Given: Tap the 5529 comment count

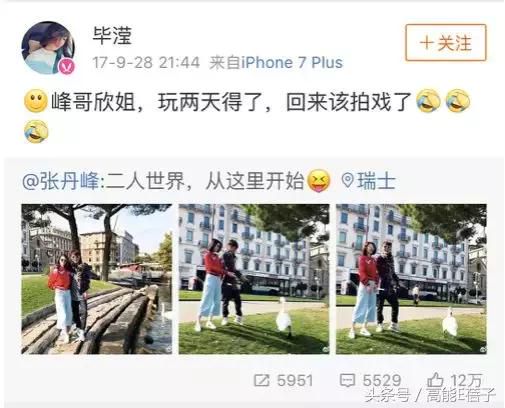Looking at the screenshot, I should (382, 380).
